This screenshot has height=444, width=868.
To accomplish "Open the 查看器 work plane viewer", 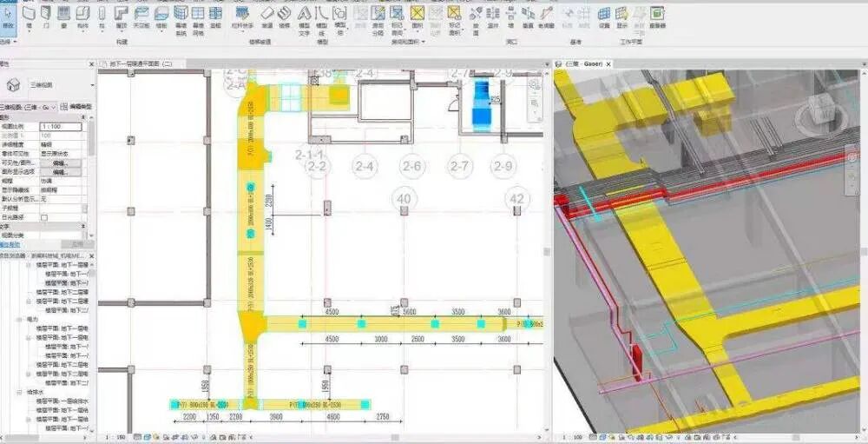I will click(658, 17).
